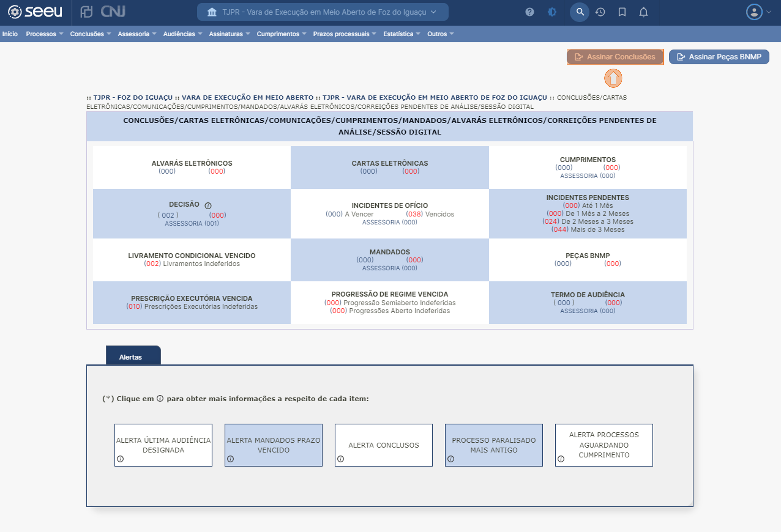Open DECISÃO ASSESSORIA (001) link
Image resolution: width=781 pixels, height=532 pixels.
coord(191,223)
